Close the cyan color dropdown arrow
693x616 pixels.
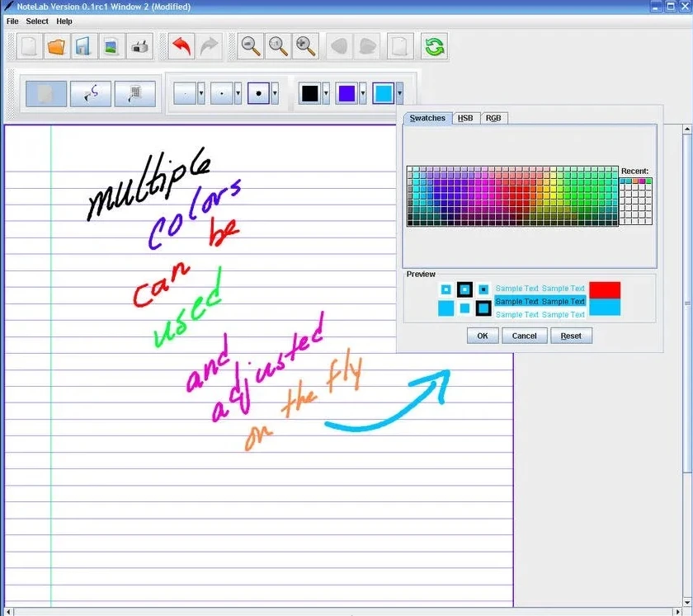(399, 93)
